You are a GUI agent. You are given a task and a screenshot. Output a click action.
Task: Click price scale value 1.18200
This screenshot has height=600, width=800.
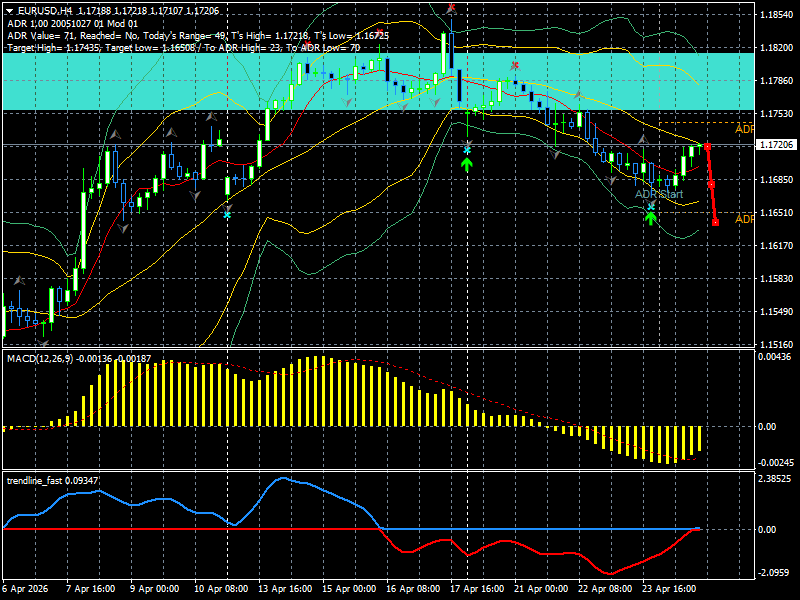pyautogui.click(x=777, y=47)
